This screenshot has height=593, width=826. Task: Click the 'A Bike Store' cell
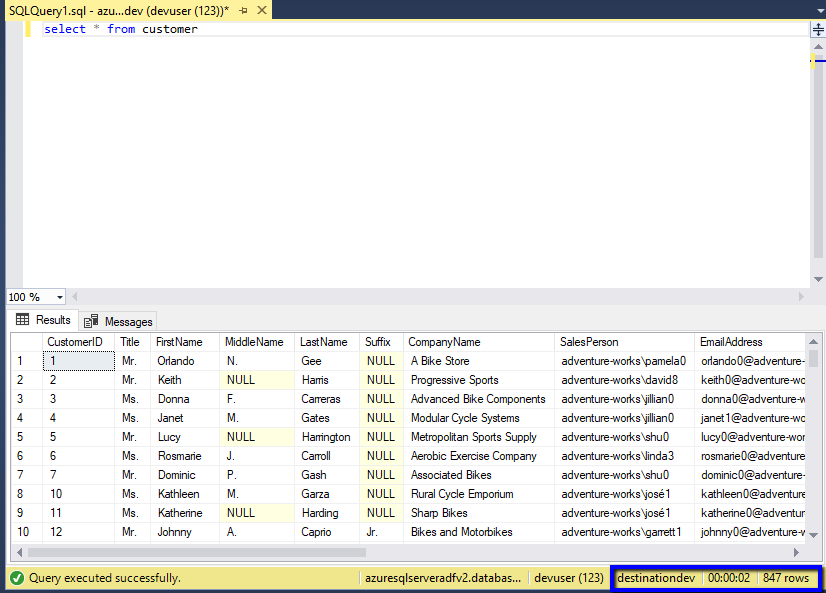[x=440, y=361]
